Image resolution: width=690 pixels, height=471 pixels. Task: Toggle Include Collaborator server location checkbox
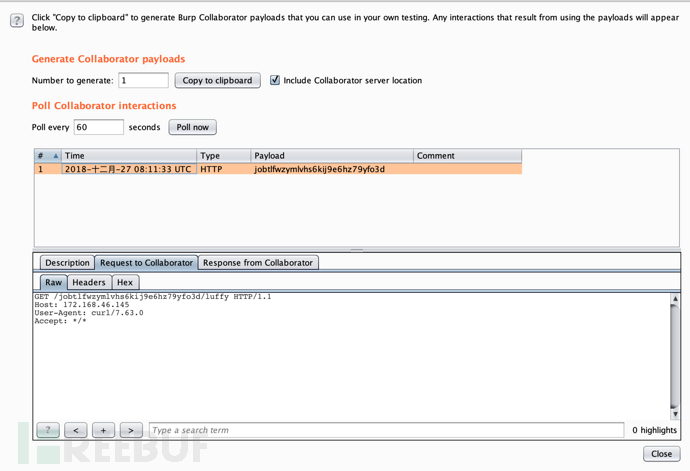(275, 80)
